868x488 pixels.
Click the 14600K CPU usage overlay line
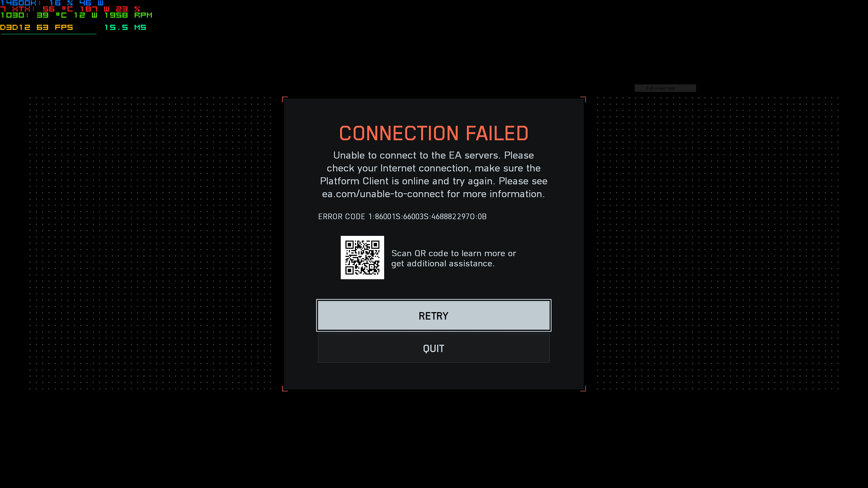(52, 3)
